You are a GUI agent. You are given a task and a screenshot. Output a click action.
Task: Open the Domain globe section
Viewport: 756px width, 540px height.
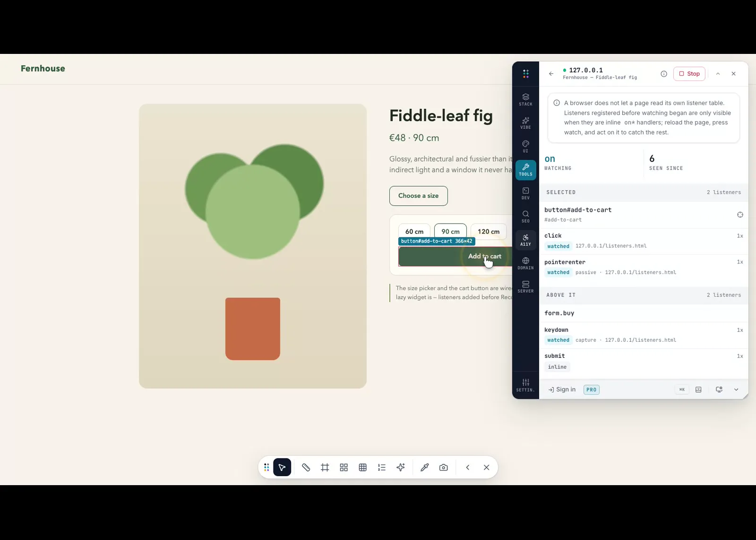click(x=525, y=263)
